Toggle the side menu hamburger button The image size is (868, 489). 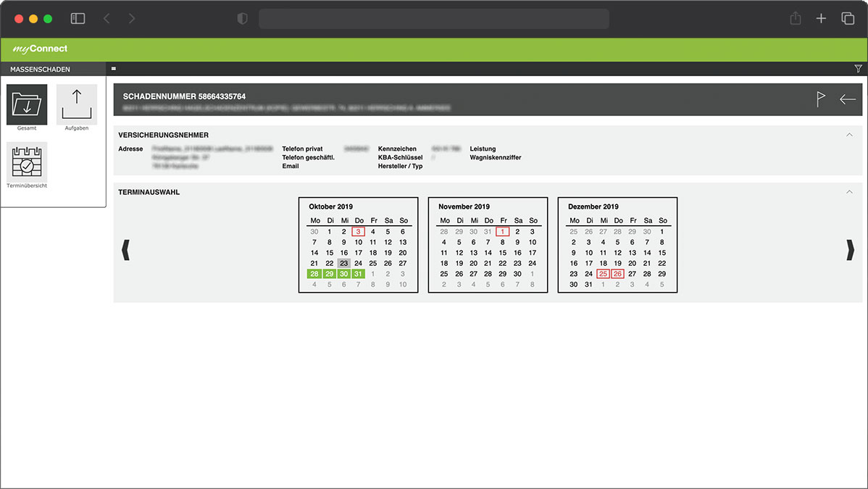pos(114,69)
